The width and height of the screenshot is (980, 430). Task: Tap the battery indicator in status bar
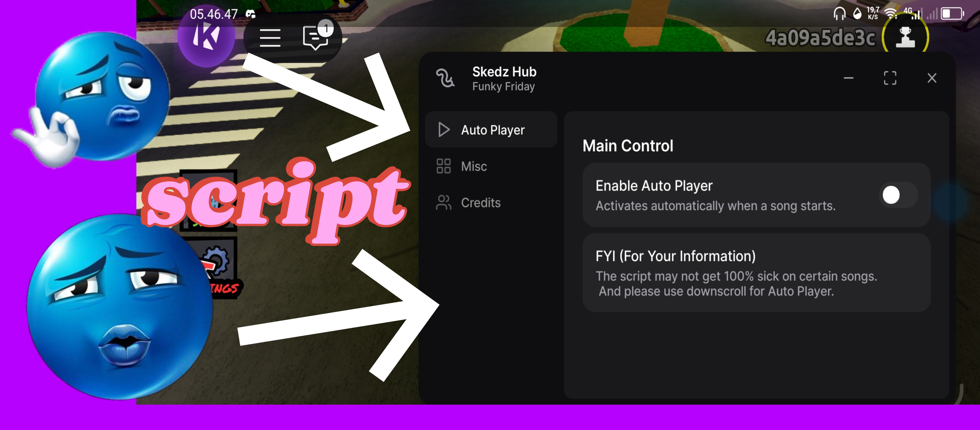tap(952, 14)
